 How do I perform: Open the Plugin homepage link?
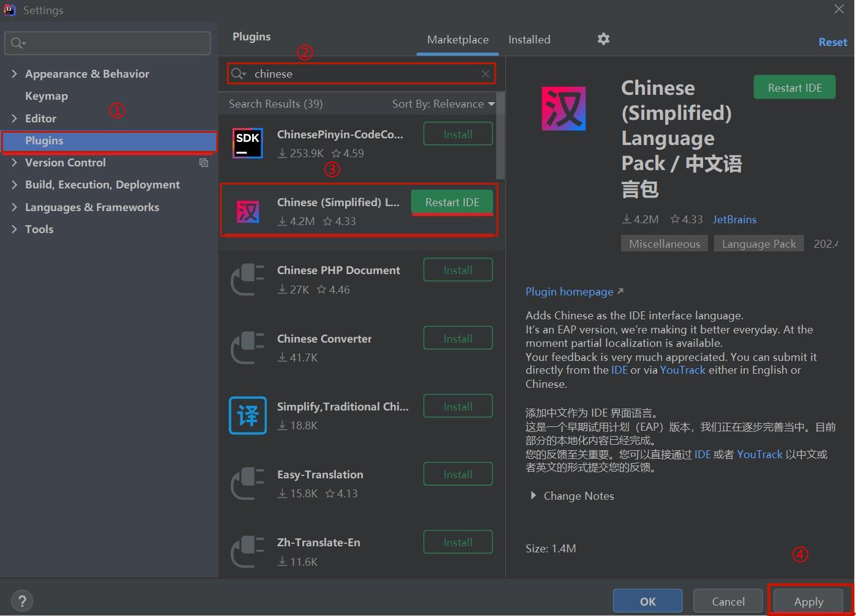[x=575, y=292]
